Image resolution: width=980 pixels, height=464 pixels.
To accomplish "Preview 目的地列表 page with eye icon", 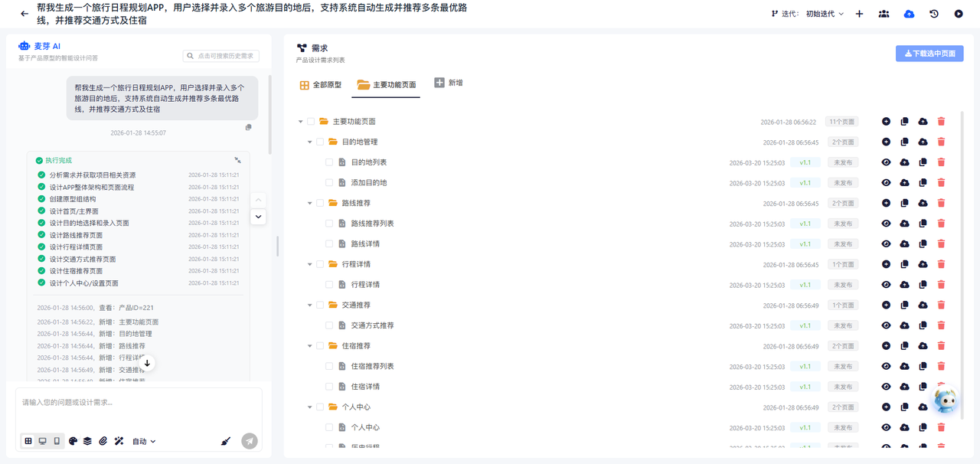I will coord(886,162).
